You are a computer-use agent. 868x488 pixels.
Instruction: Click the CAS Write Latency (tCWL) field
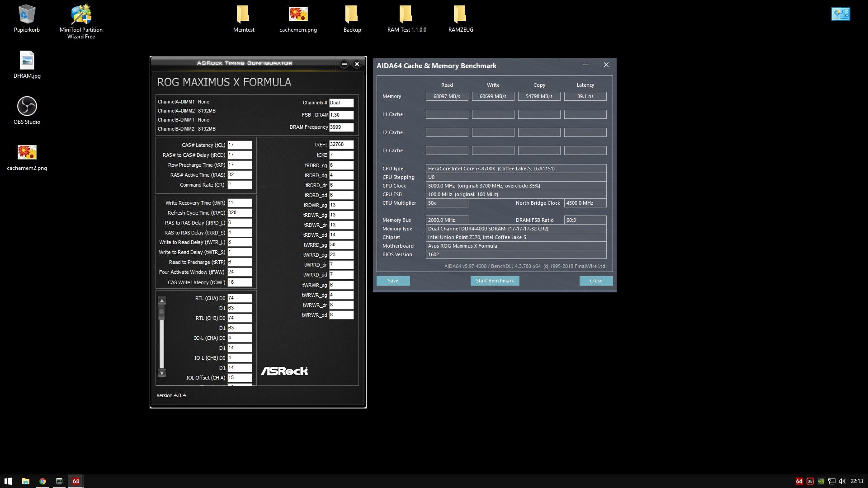tap(239, 282)
